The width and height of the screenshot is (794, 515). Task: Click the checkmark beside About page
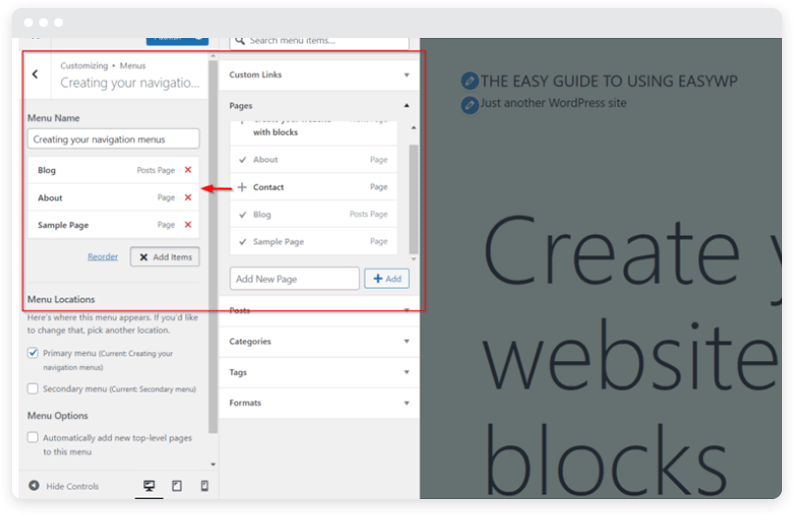tap(243, 160)
